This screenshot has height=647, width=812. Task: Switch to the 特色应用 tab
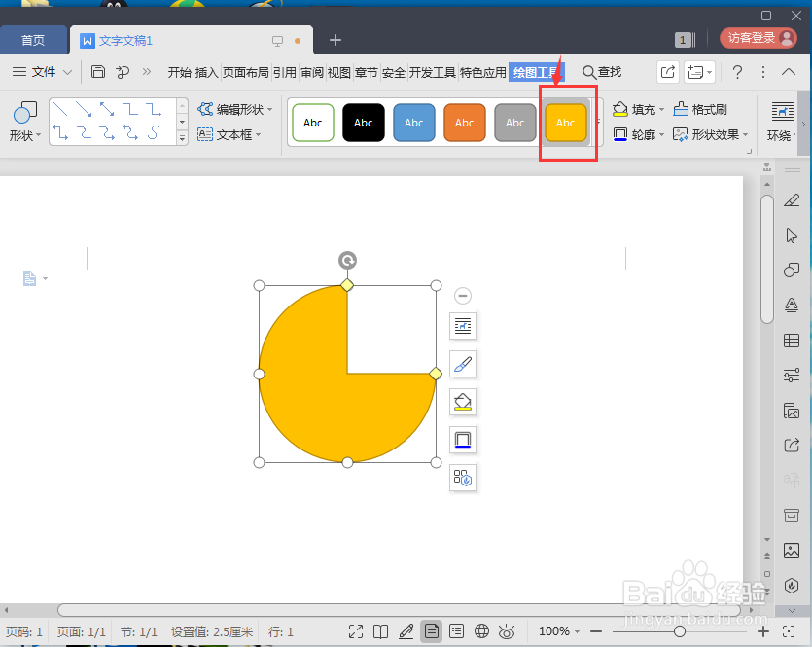click(482, 73)
